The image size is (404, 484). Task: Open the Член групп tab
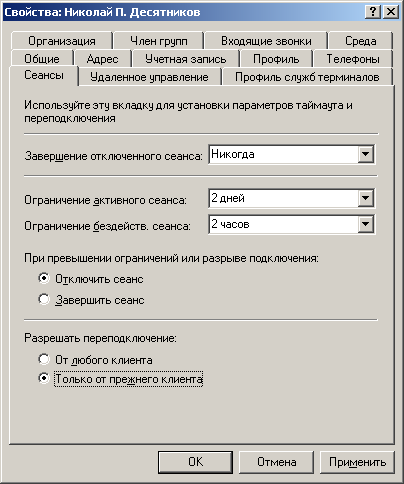point(159,41)
